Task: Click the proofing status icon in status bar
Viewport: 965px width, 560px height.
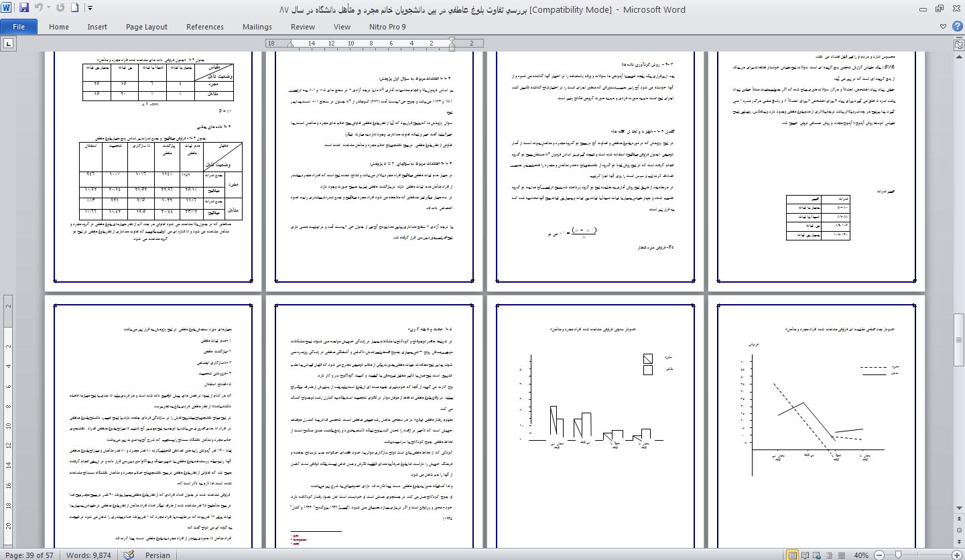Action: click(129, 555)
